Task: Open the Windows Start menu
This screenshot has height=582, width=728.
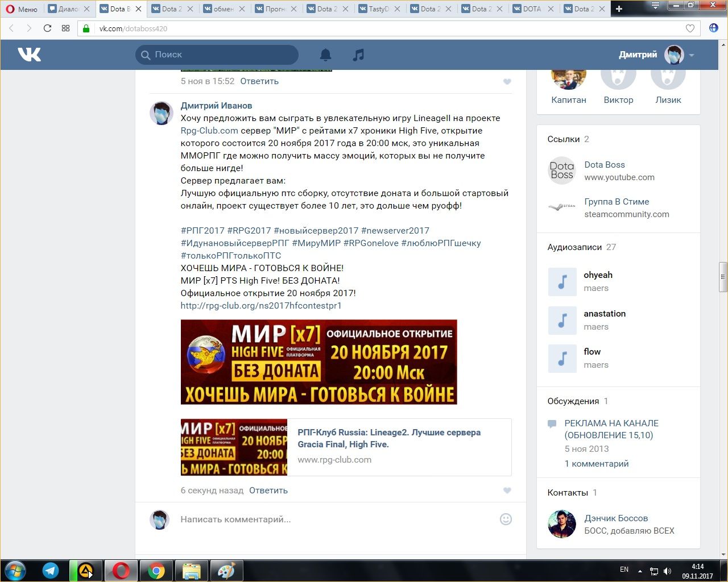Action: tap(15, 570)
